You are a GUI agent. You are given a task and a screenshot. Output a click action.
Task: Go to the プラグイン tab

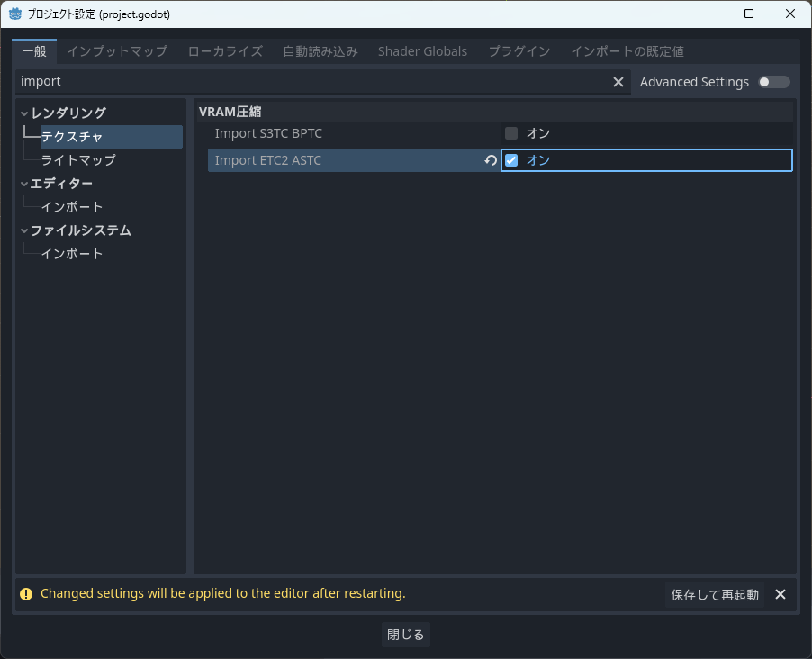click(519, 51)
